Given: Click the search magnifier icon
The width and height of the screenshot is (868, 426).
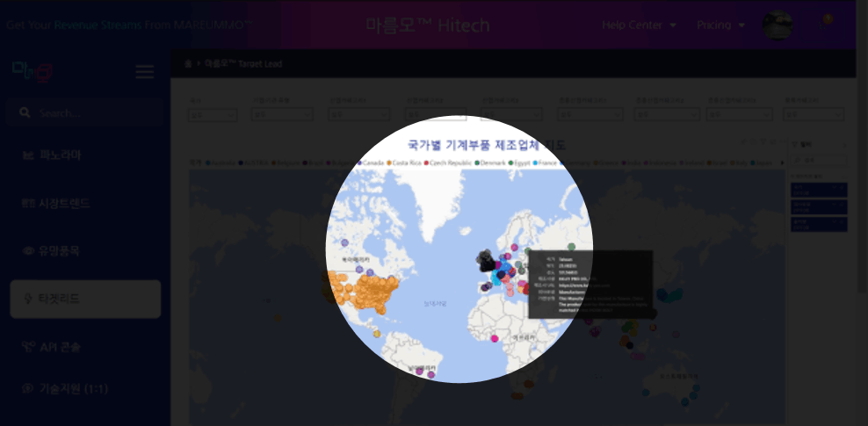Looking at the screenshot, I should coord(25,113).
